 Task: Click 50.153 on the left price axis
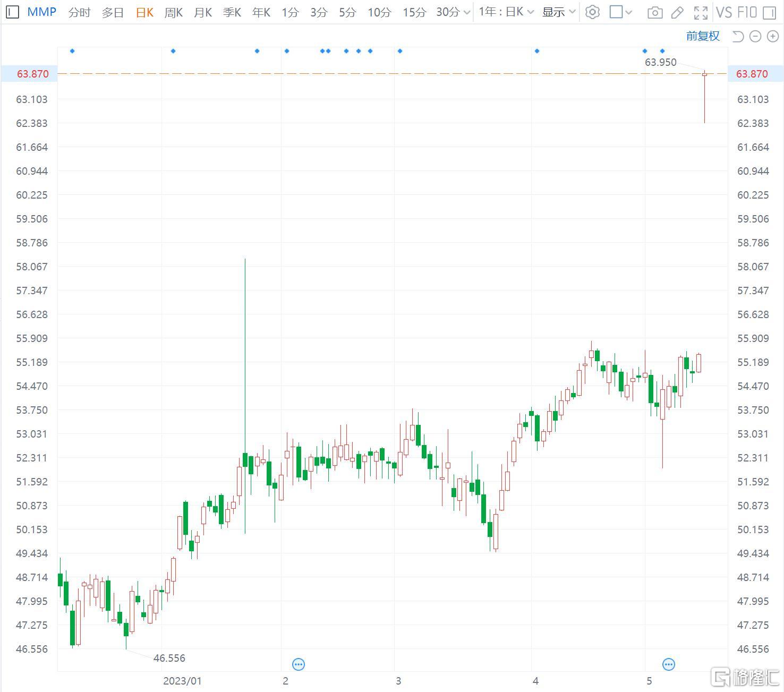32,529
